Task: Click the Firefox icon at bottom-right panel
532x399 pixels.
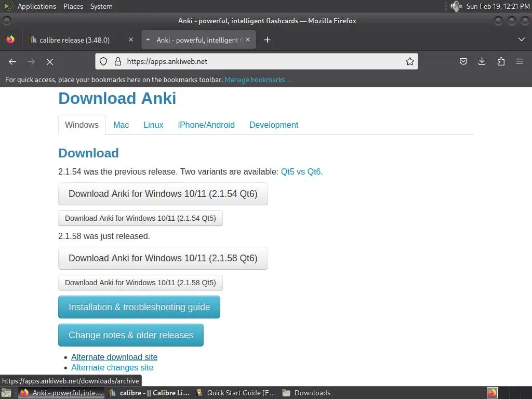Action: [x=492, y=393]
